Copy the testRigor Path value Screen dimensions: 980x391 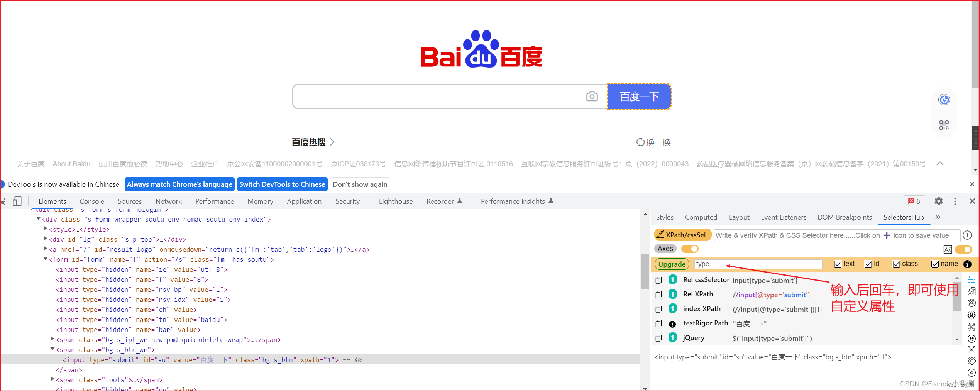coord(659,324)
